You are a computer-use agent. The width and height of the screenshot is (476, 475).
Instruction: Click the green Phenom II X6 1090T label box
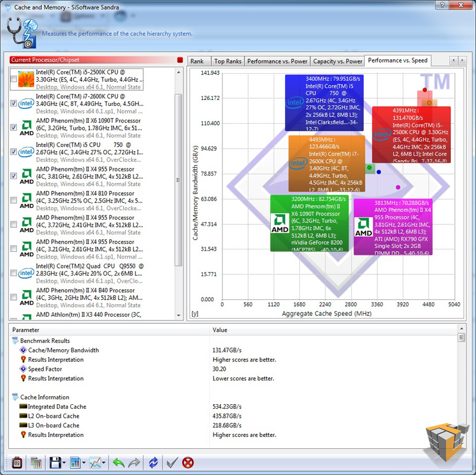(x=309, y=223)
